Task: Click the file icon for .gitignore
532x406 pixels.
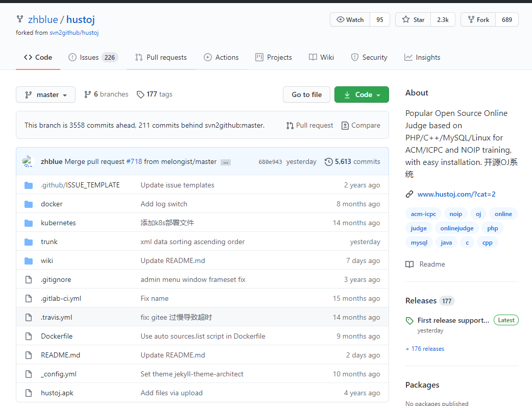Action: pyautogui.click(x=29, y=279)
